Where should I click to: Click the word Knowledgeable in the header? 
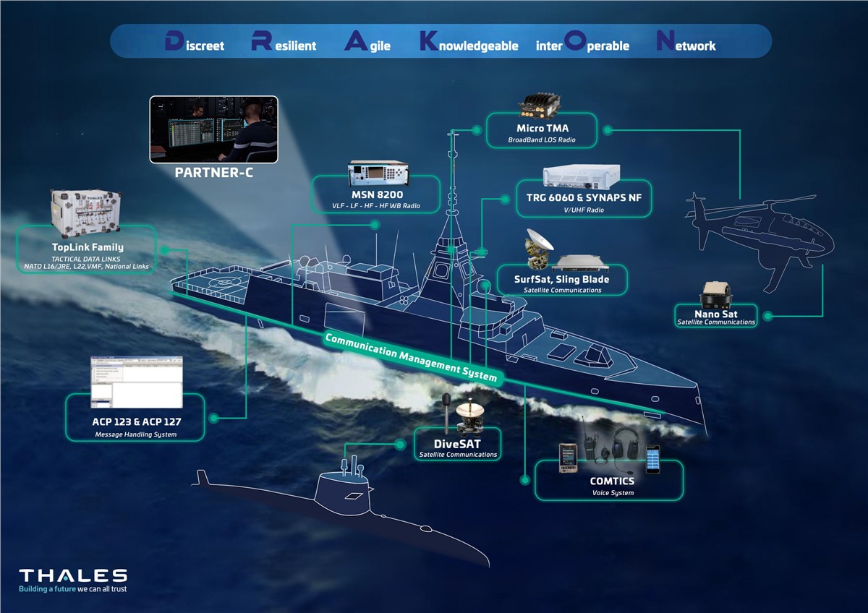pos(469,43)
